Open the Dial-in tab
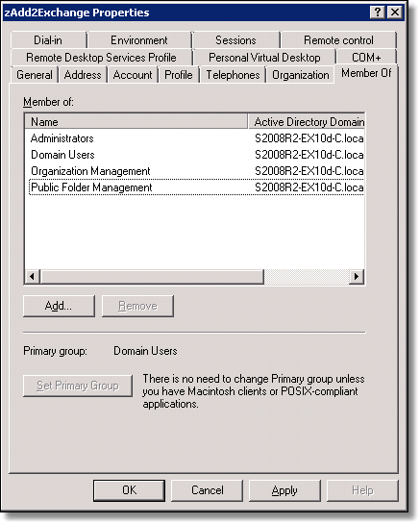 [48, 40]
